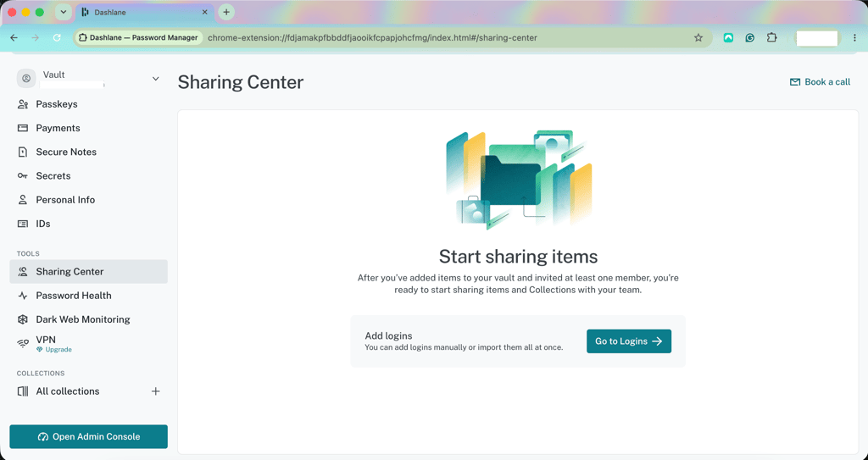The height and width of the screenshot is (460, 868).
Task: Bookmark this page with the star icon
Action: (x=698, y=37)
